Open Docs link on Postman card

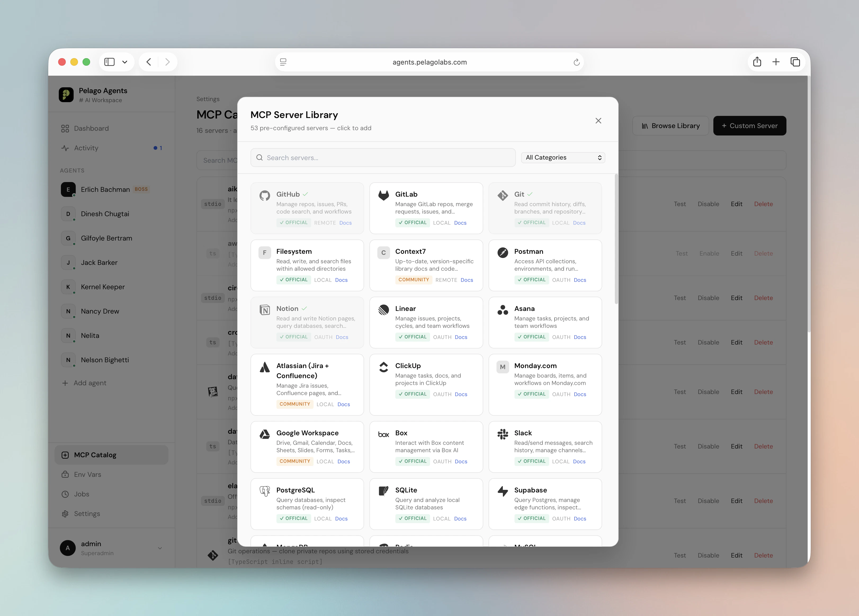tap(580, 280)
